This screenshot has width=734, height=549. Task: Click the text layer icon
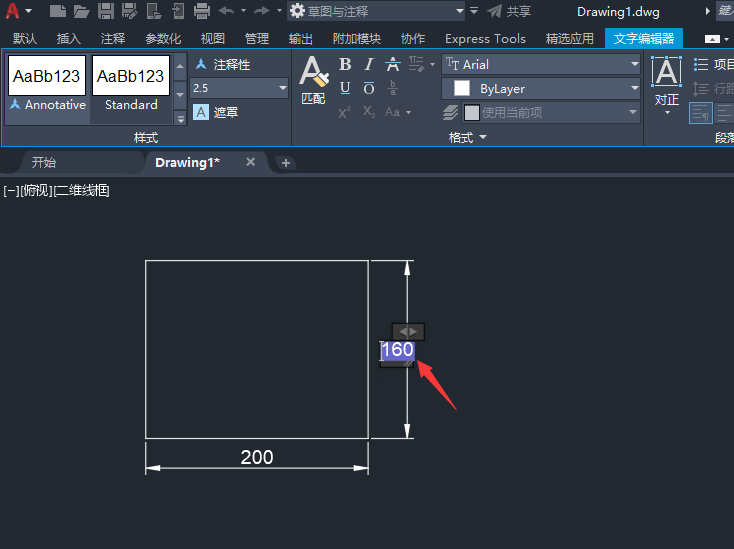(x=450, y=112)
